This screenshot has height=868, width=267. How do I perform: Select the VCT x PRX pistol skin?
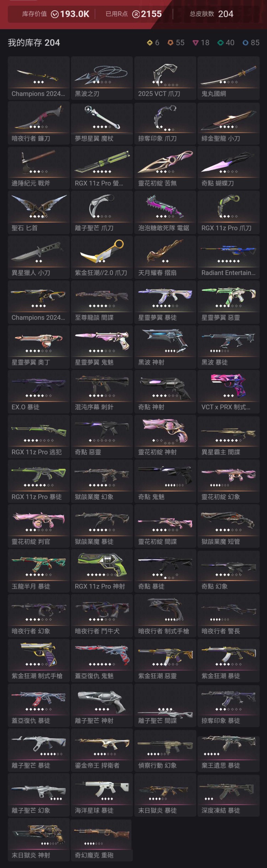coord(229,392)
